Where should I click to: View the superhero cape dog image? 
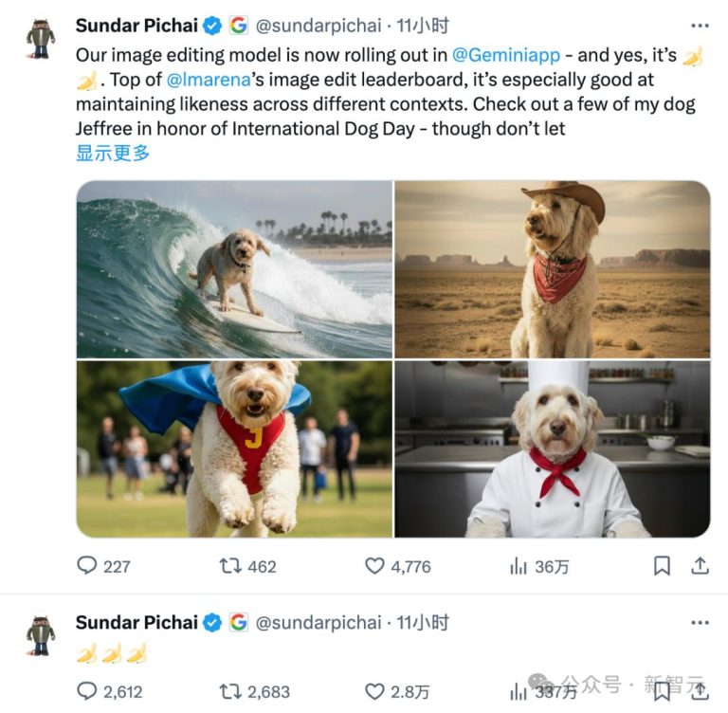pyautogui.click(x=234, y=448)
